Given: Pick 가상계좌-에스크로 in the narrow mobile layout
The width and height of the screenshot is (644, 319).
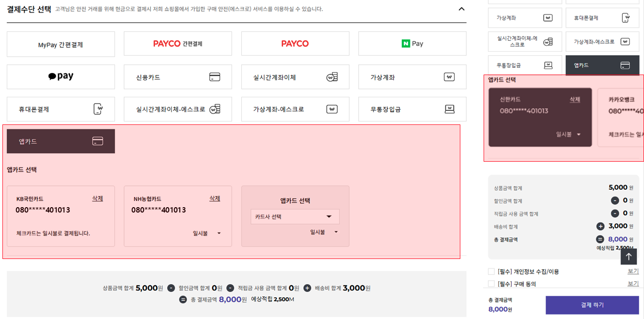Looking at the screenshot, I should (x=602, y=42).
